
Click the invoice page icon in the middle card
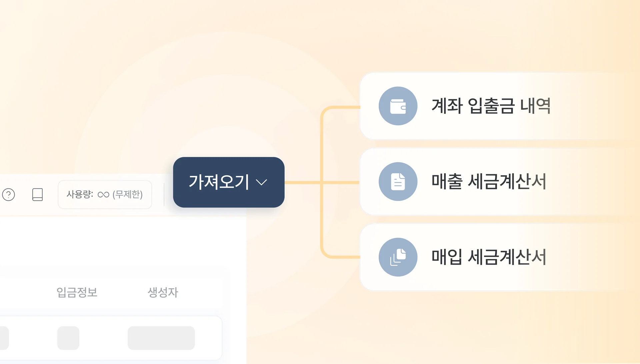click(x=398, y=182)
